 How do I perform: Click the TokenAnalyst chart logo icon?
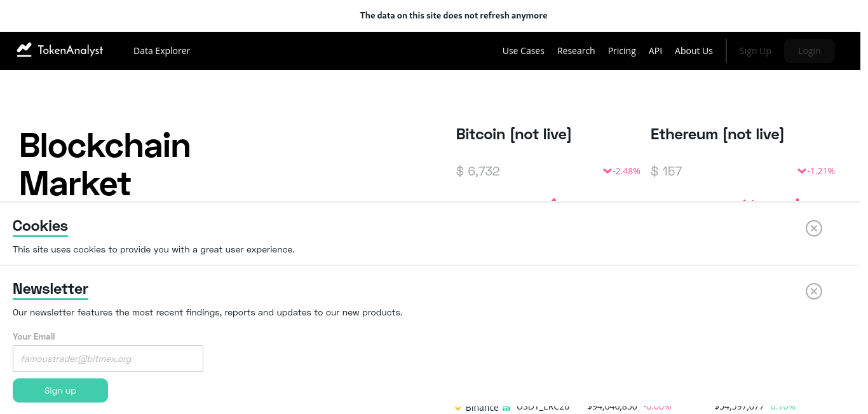24,50
